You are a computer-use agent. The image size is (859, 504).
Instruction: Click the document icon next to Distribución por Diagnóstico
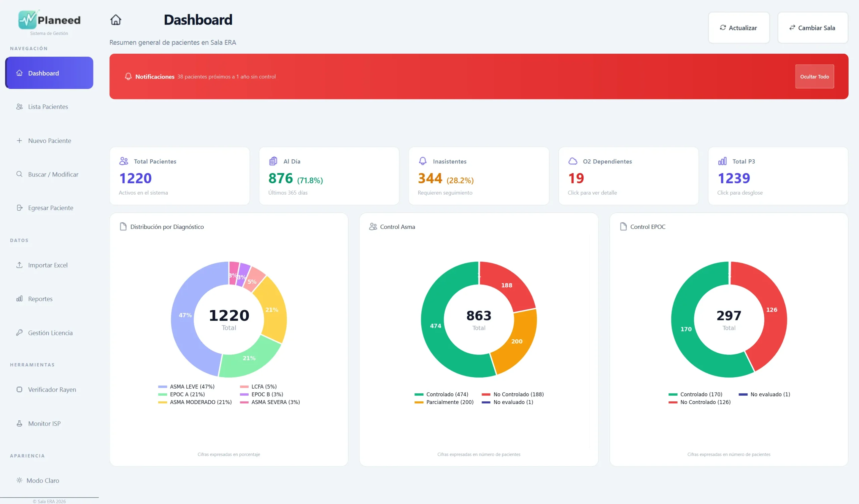pos(123,226)
